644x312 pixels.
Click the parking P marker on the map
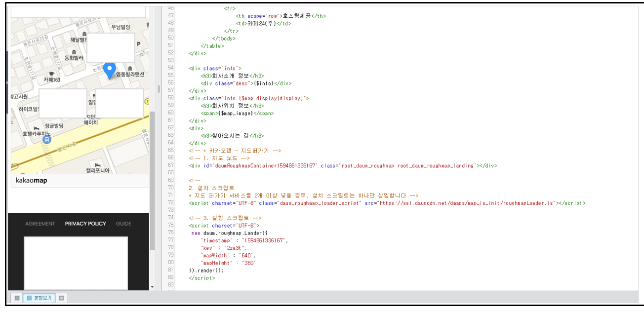click(138, 44)
